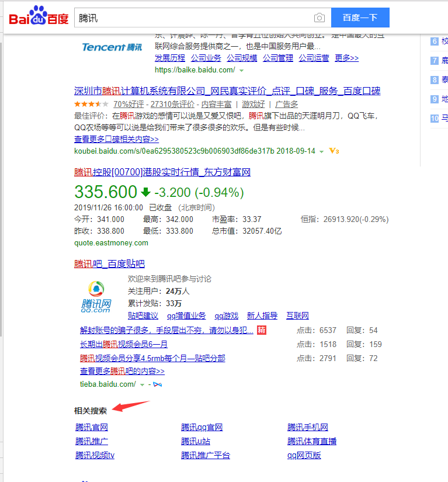Open the 公司业务 link

pos(206,58)
